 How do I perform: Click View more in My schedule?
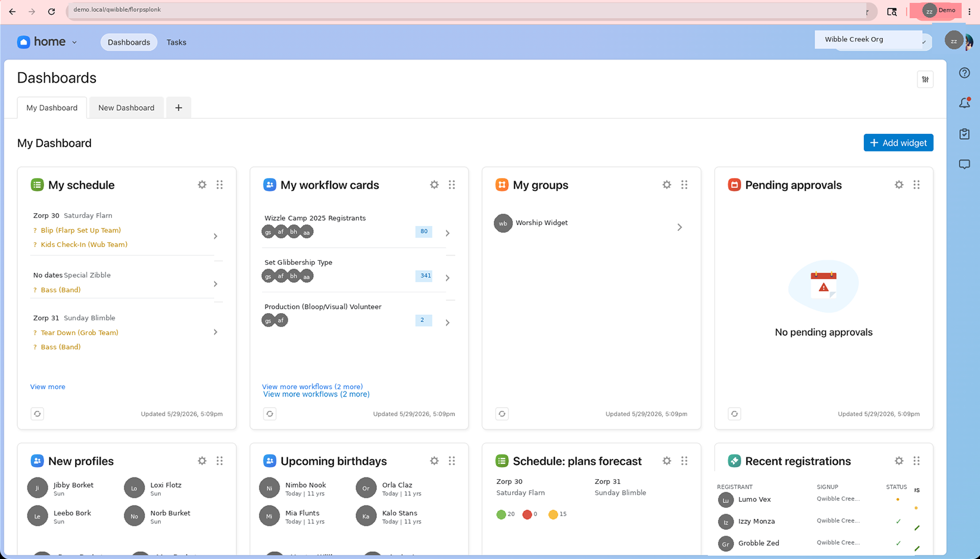[48, 387]
